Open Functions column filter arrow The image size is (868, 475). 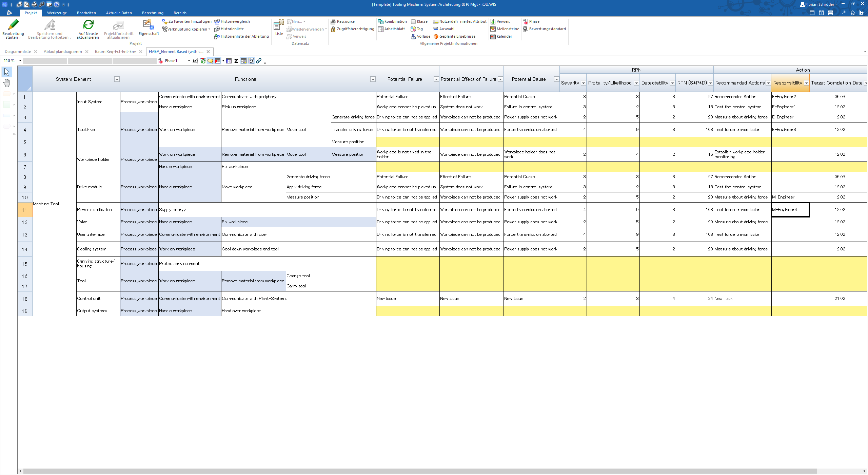373,79
